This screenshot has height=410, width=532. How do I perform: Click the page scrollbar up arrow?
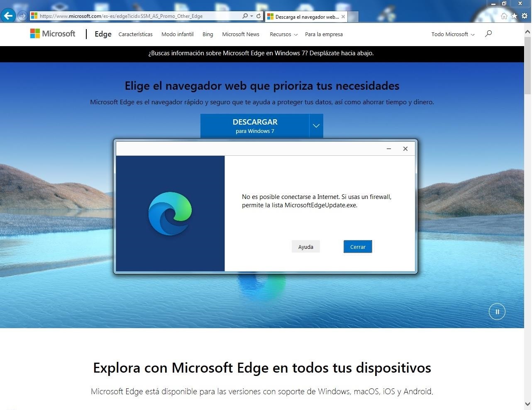(527, 32)
